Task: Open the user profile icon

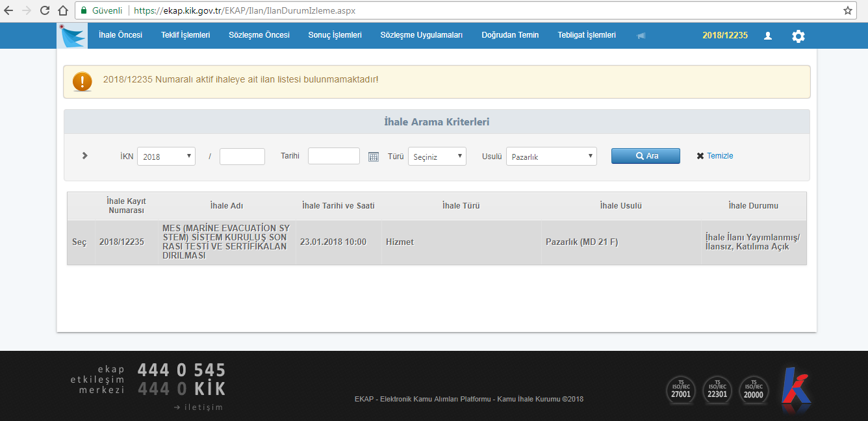Action: (767, 36)
